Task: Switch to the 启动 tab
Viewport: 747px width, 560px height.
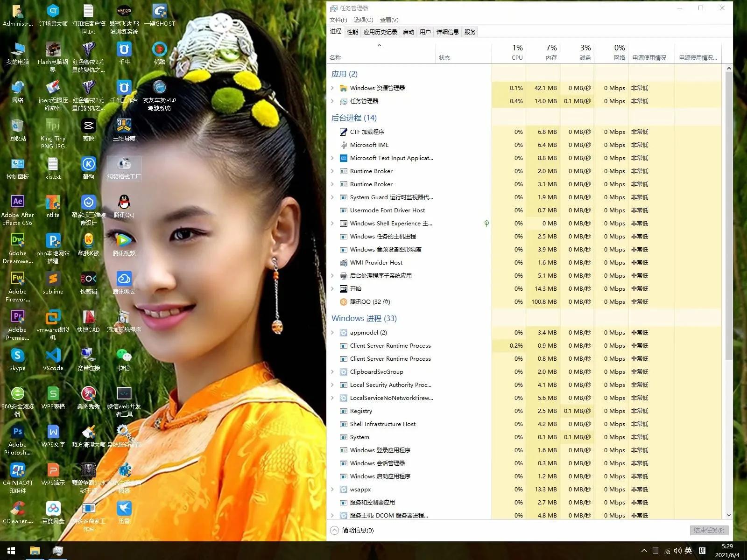Action: click(x=408, y=32)
